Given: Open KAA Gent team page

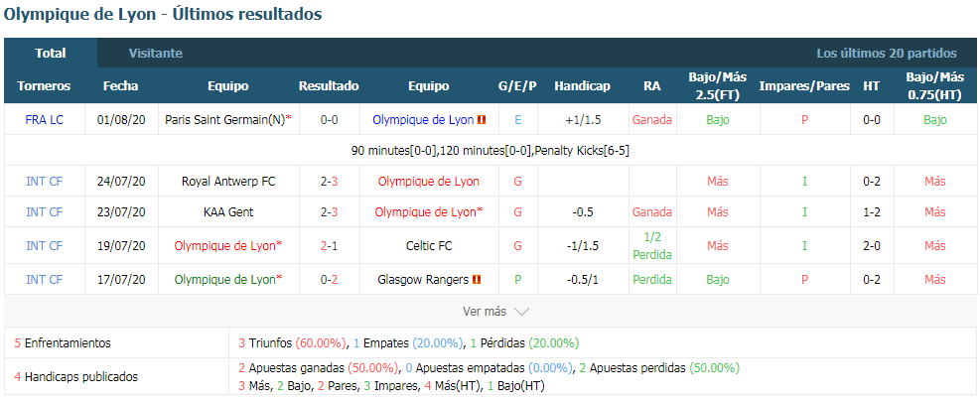Looking at the screenshot, I should (228, 212).
